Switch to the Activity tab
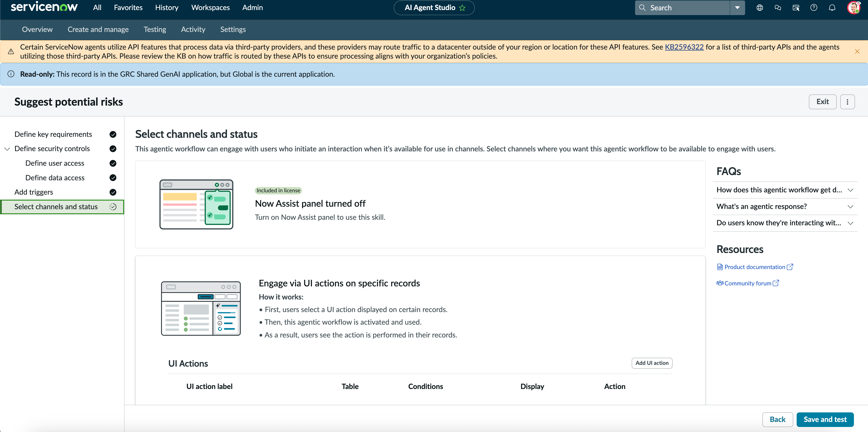Image resolution: width=868 pixels, height=432 pixels. click(193, 30)
